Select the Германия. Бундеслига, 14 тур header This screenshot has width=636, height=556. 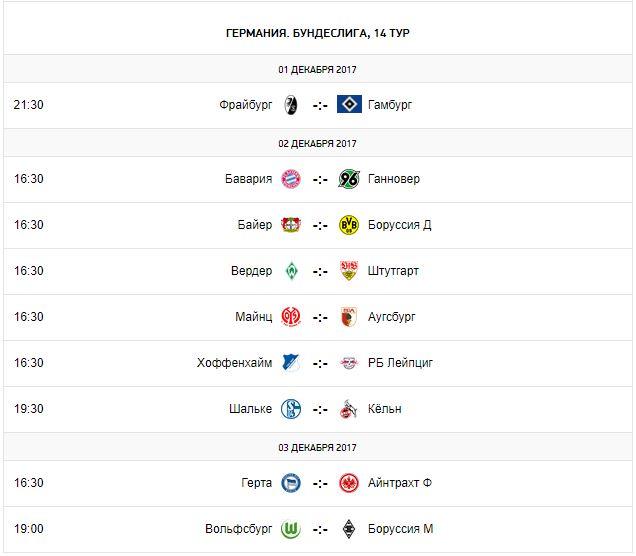[318, 33]
